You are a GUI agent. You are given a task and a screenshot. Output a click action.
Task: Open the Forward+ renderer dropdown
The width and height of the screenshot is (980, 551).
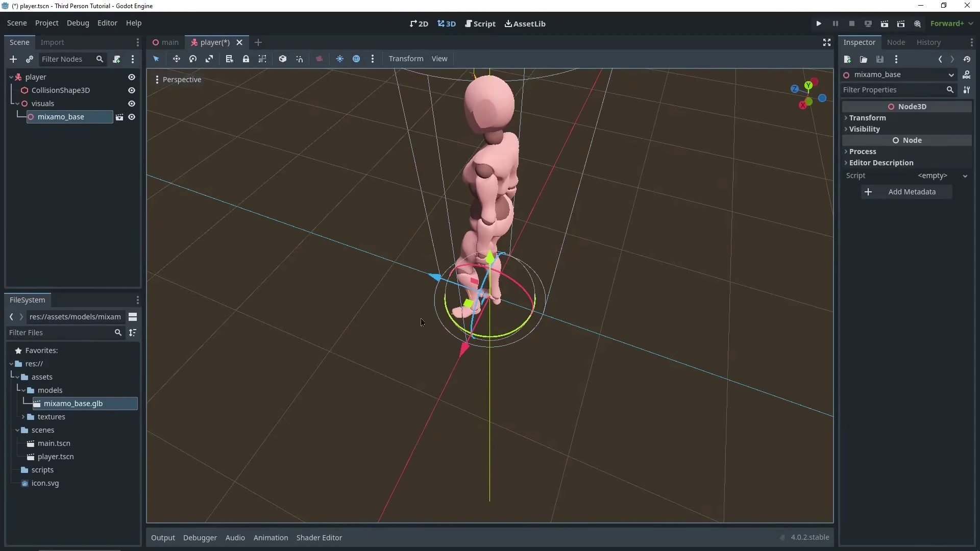pos(951,23)
